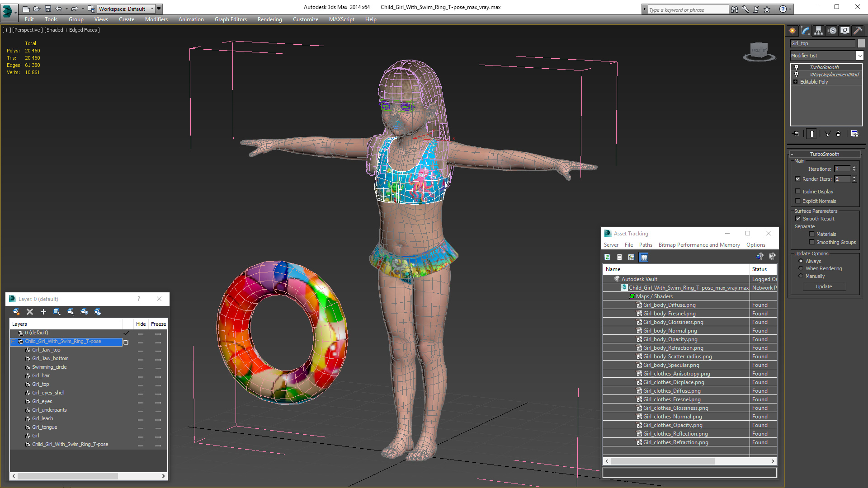Screen dimensions: 868x488
Task: Open the Hierarchy command panel tab
Action: click(819, 31)
